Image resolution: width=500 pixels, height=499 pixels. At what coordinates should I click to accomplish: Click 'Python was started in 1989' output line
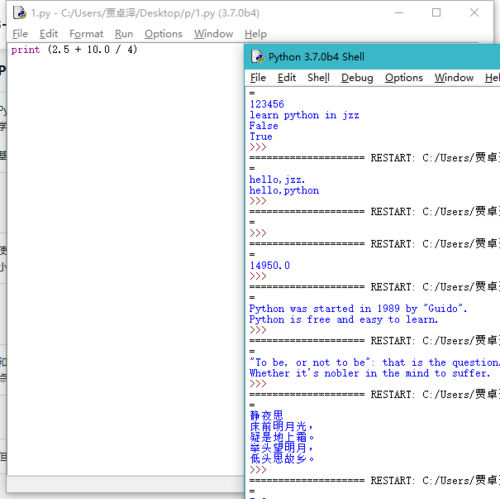[x=358, y=309]
